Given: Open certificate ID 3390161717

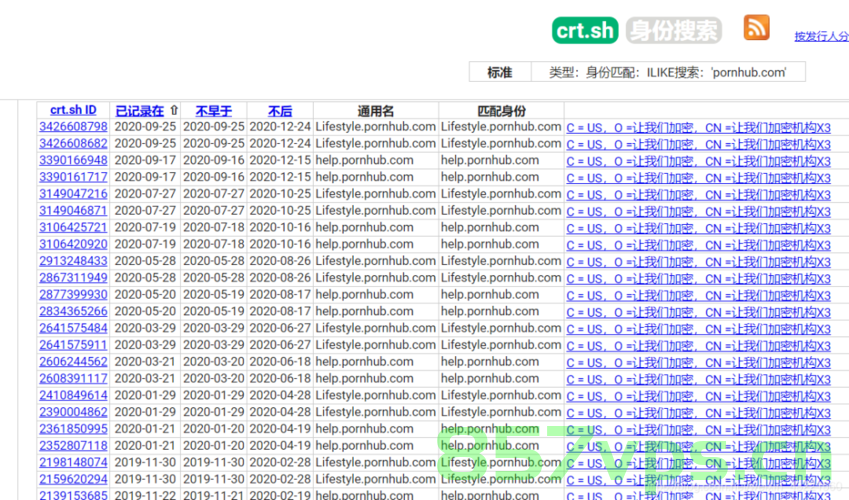Looking at the screenshot, I should 73,177.
